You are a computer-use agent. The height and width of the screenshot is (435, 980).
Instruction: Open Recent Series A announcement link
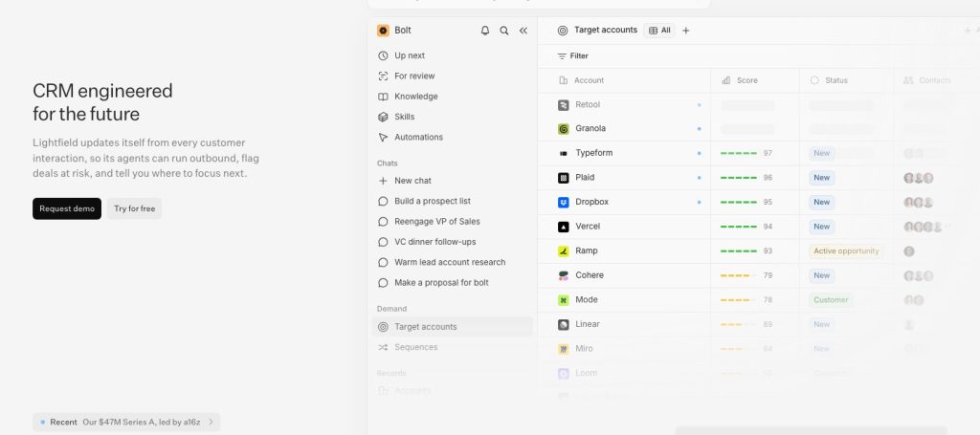126,422
